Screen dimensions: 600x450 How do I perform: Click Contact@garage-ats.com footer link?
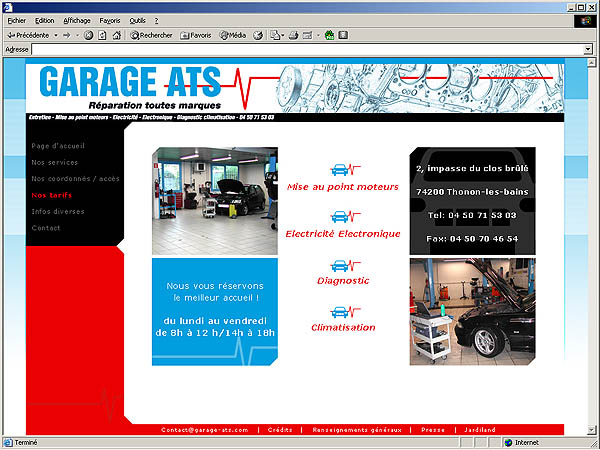tap(205, 430)
